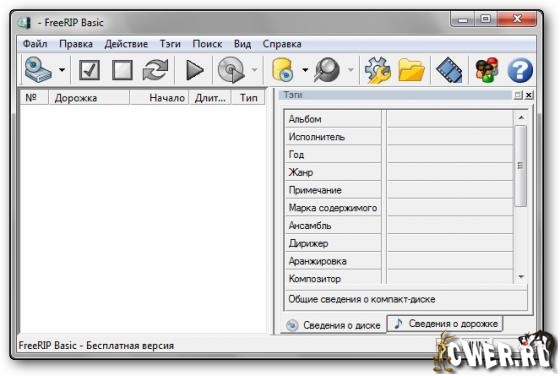Click the Дирижер value field
560x376 pixels.
click(x=450, y=243)
